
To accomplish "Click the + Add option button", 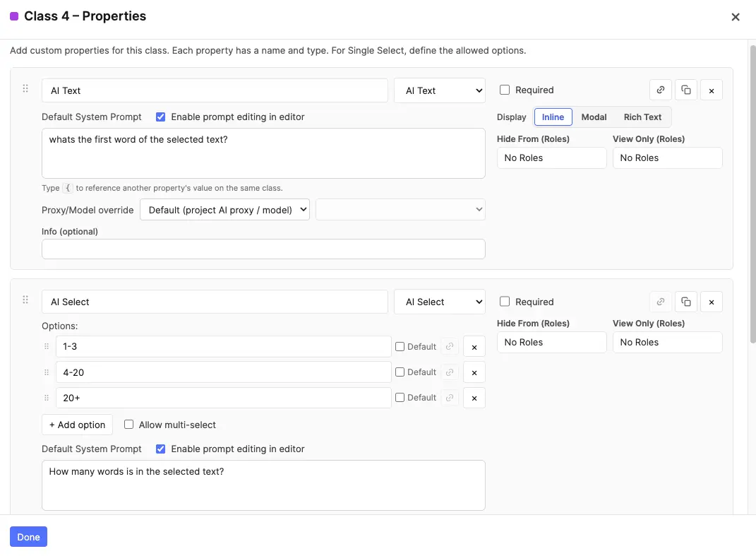I will click(77, 425).
